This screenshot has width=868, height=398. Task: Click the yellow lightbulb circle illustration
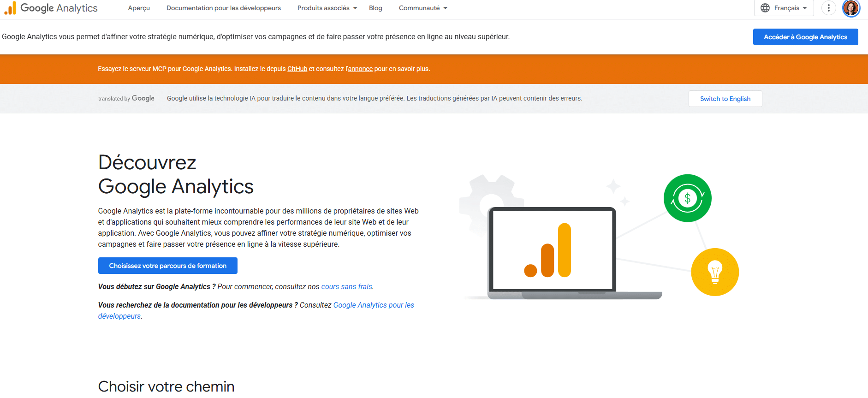715,272
